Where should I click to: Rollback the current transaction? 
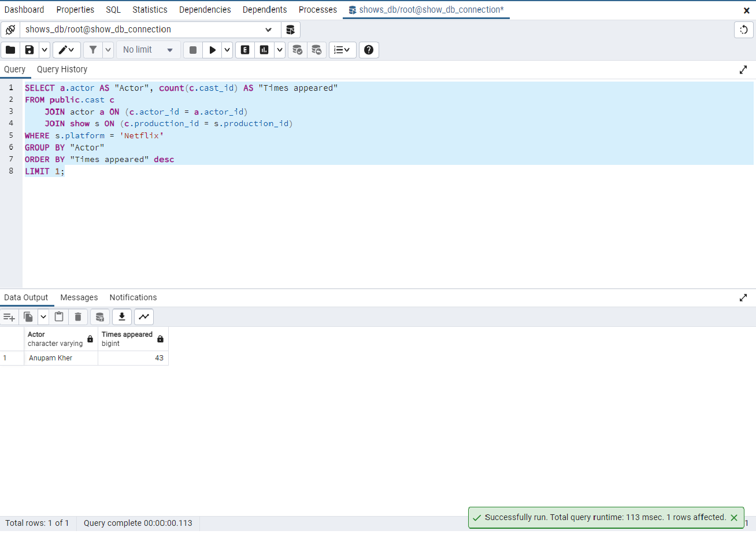coord(317,50)
